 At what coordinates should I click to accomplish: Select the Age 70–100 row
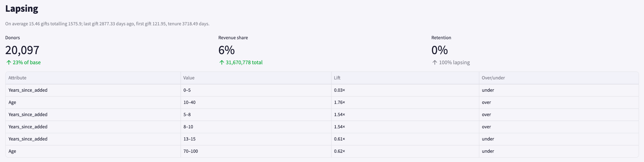click(x=322, y=151)
